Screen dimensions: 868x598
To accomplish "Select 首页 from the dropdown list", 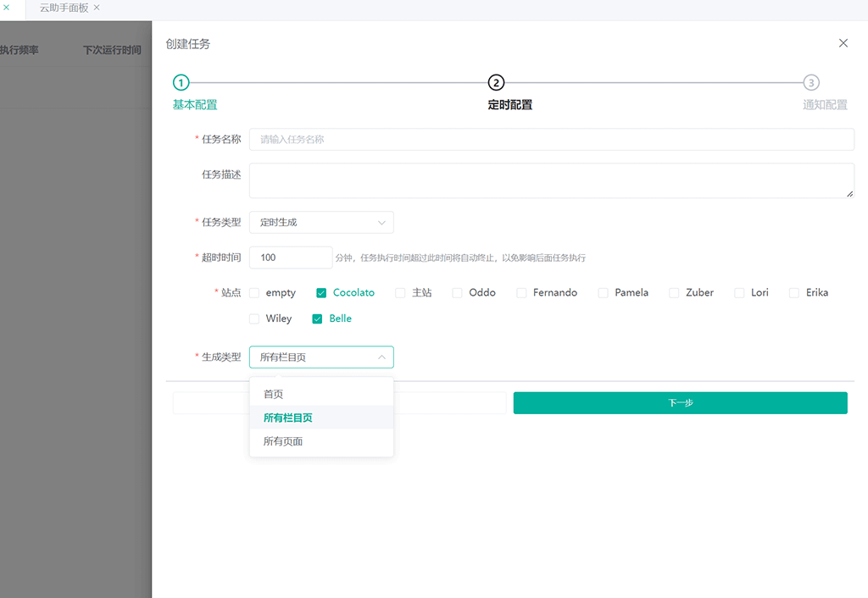I will point(274,394).
